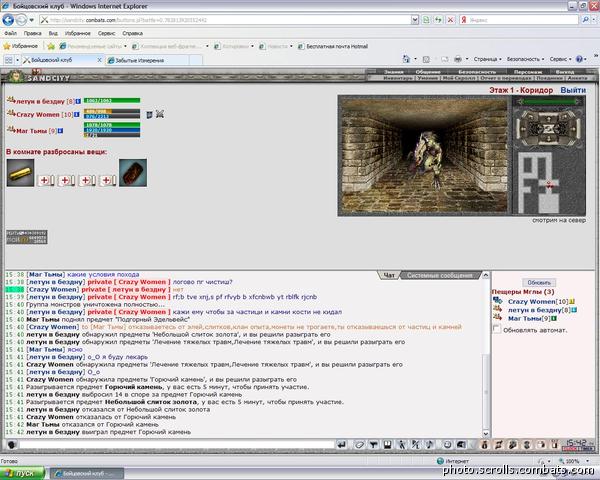Click the musical note sound icon
The height and width of the screenshot is (480, 600).
point(429,444)
